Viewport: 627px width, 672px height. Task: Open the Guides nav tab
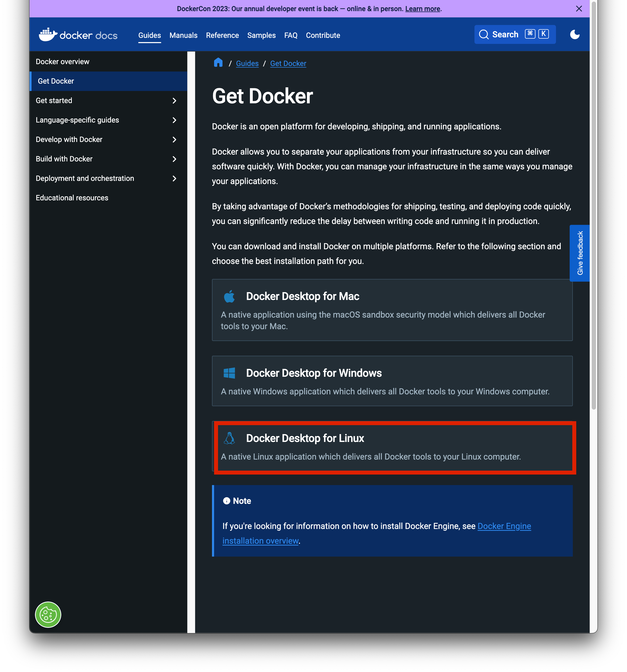click(x=149, y=35)
